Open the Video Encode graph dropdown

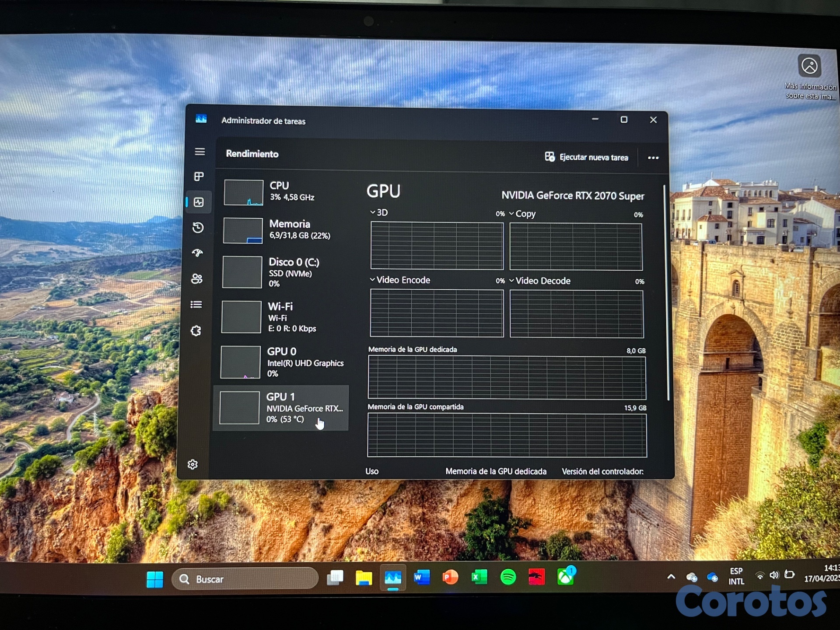(x=399, y=280)
